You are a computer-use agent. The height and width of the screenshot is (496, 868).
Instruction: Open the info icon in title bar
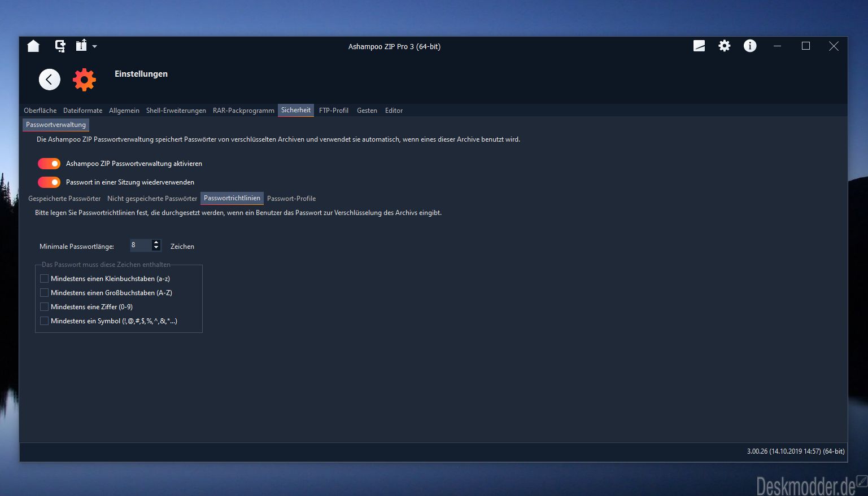click(750, 46)
